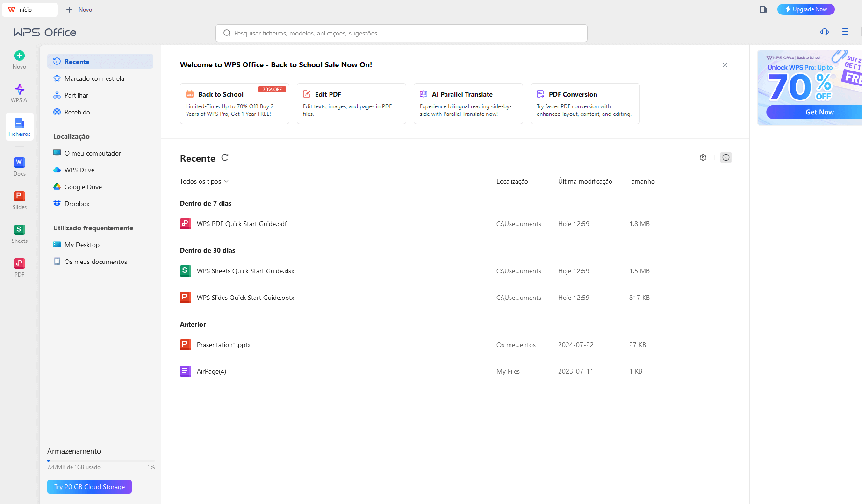Screen dimensions: 862x504
Task: Browse O meu computador
Action: tap(100, 153)
